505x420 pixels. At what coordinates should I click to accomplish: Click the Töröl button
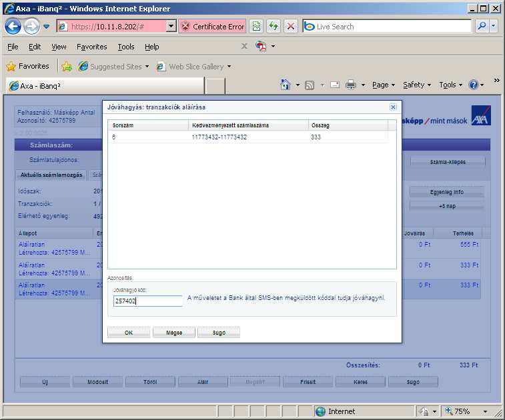[150, 382]
